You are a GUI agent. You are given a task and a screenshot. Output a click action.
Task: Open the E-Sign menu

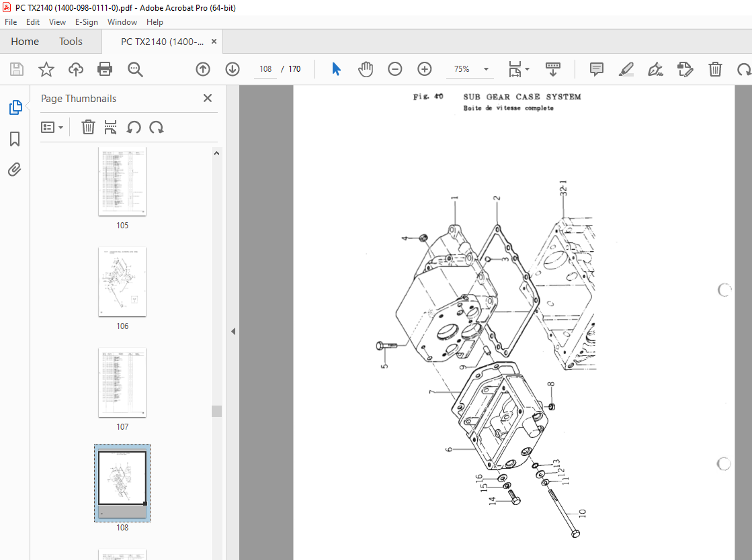pyautogui.click(x=86, y=22)
